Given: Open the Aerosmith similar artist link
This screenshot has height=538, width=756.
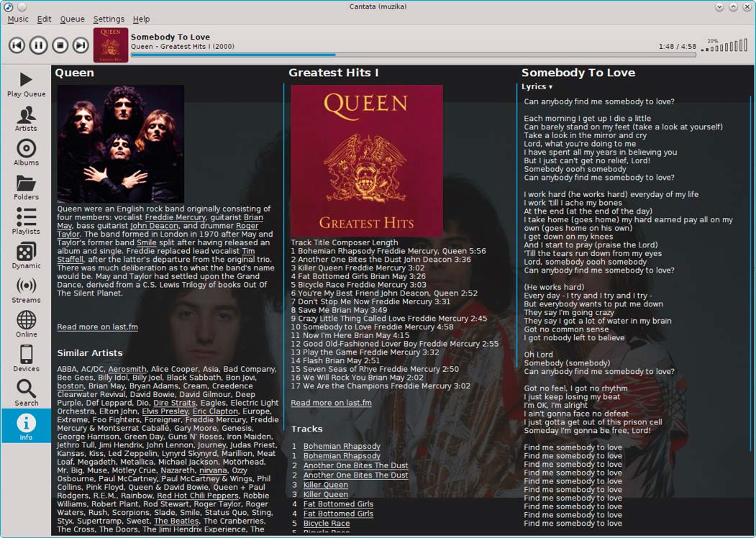Looking at the screenshot, I should pyautogui.click(x=127, y=369).
